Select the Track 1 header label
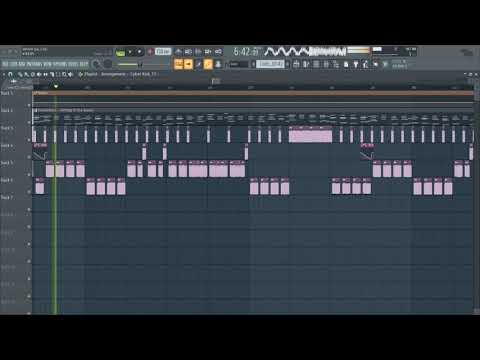This screenshot has width=480, height=360. [7, 93]
